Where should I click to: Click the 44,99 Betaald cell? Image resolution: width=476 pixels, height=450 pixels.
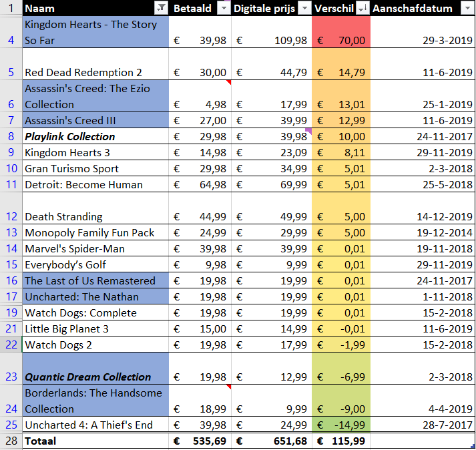pyautogui.click(x=200, y=208)
